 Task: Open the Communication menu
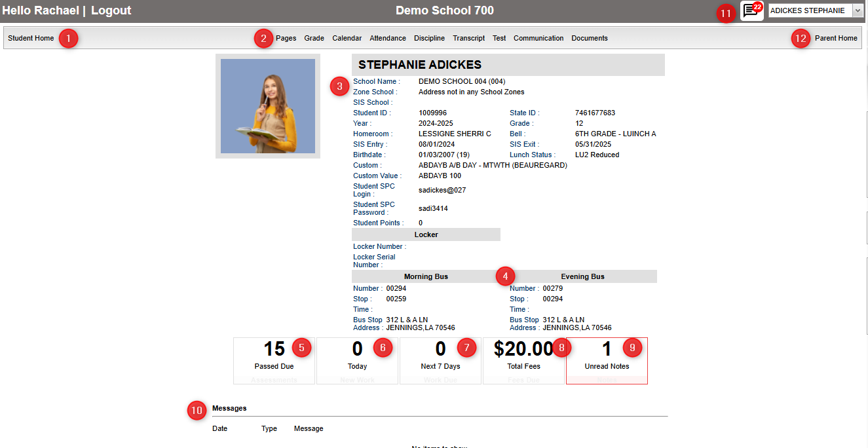(x=538, y=38)
